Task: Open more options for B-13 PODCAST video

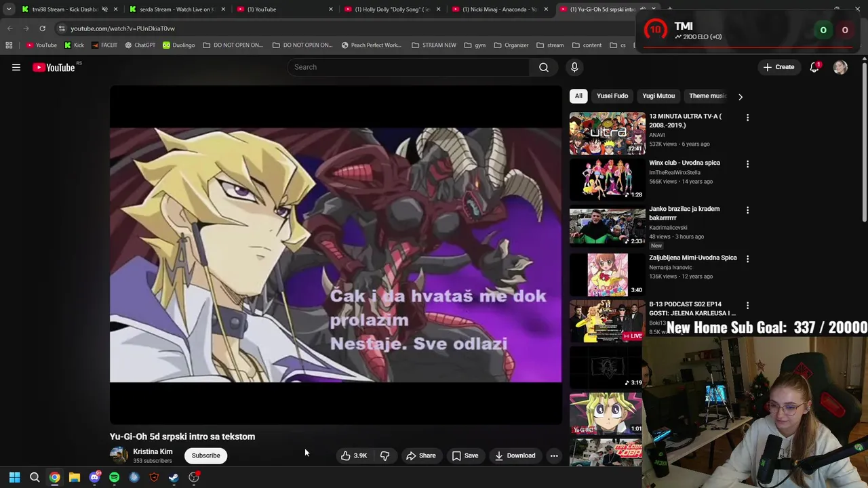Action: tap(747, 306)
